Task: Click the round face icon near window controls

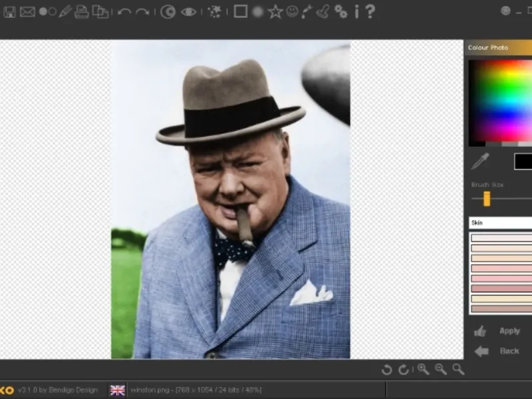Action: click(x=505, y=11)
